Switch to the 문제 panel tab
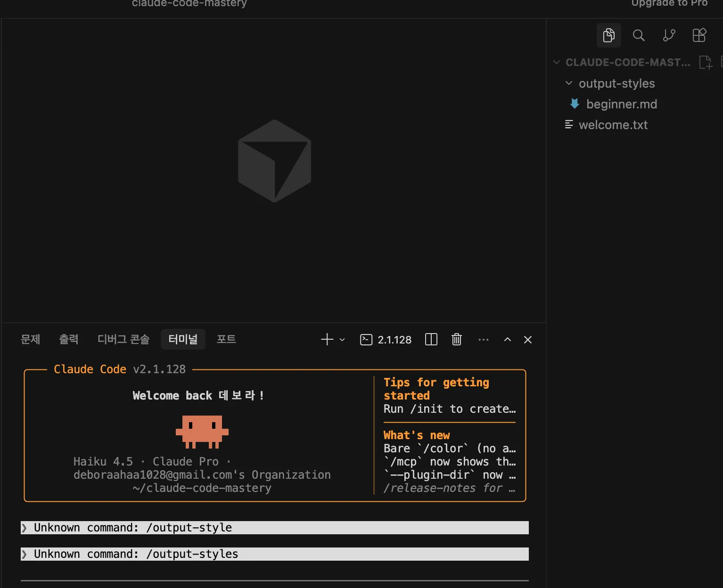723x588 pixels. pyautogui.click(x=31, y=339)
